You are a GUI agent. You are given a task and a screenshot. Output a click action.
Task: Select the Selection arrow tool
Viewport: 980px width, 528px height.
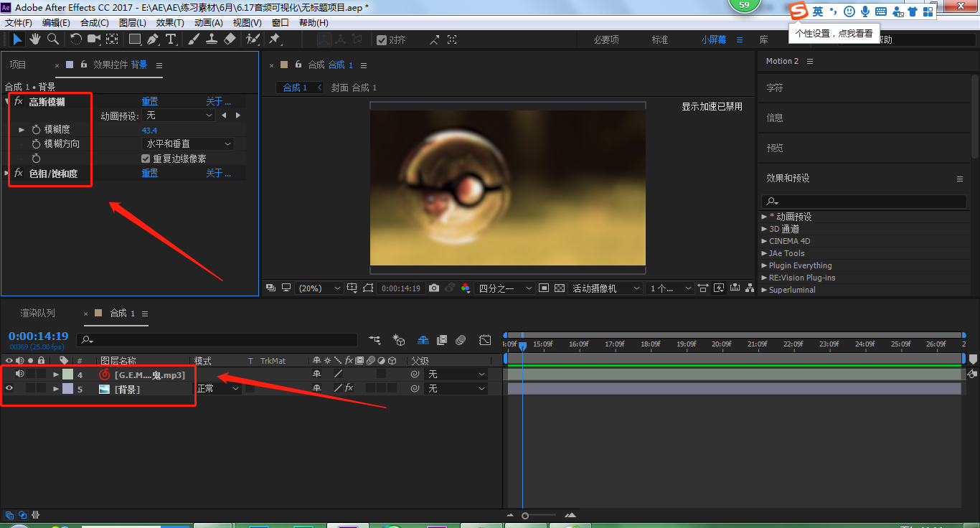tap(18, 39)
